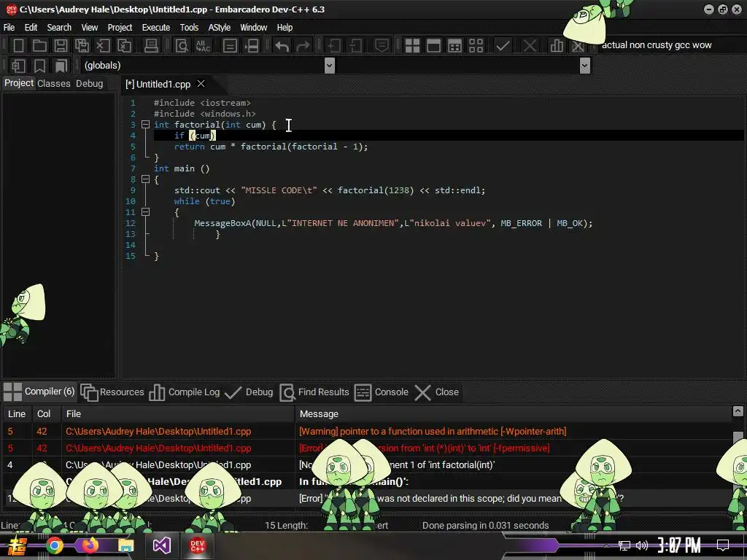Open the Search menu

[x=59, y=28]
